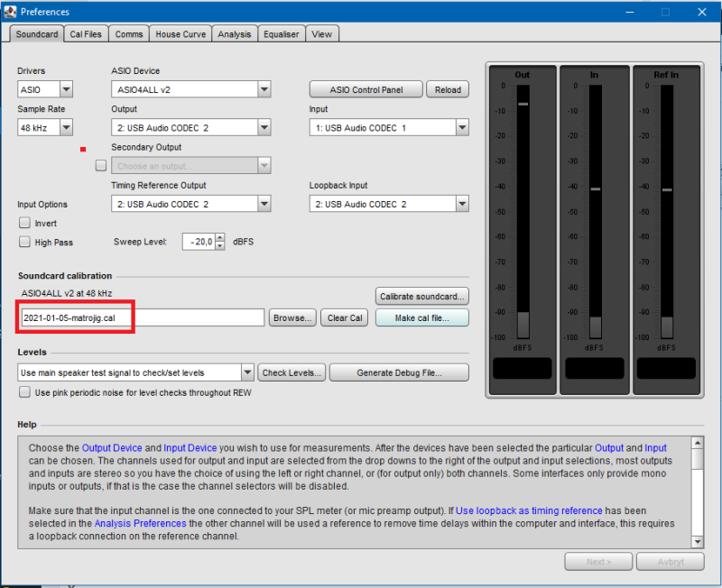Open the Input device dropdown
Viewport: 722px width, 588px height.
pos(389,127)
